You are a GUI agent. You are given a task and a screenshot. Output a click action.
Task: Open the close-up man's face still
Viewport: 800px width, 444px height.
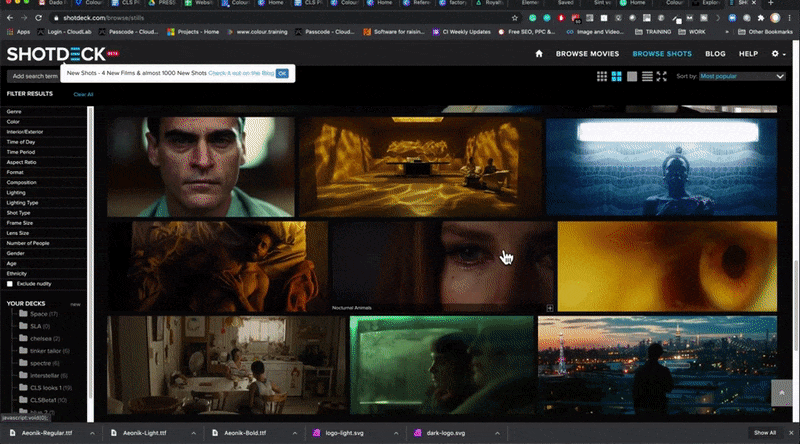click(x=201, y=167)
